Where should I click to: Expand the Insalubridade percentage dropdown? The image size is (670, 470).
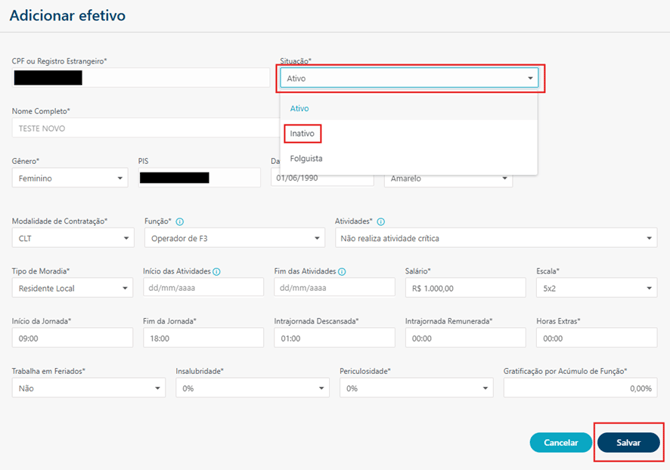point(252,388)
